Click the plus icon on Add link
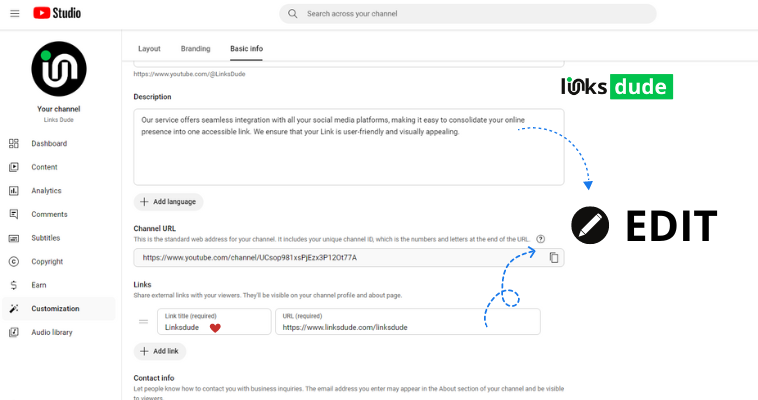The height and width of the screenshot is (400, 758). pos(144,351)
